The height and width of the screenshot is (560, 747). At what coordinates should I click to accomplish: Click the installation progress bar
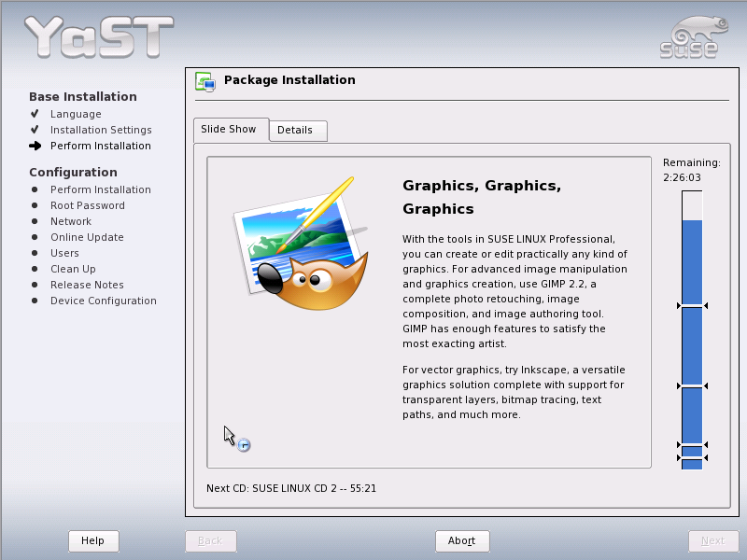coord(692,329)
